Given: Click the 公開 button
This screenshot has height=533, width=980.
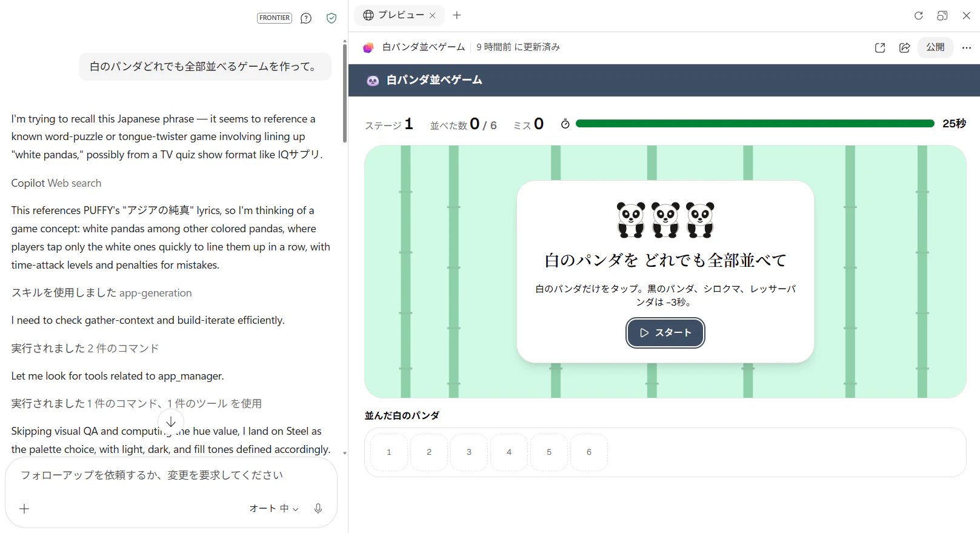Looking at the screenshot, I should (935, 47).
